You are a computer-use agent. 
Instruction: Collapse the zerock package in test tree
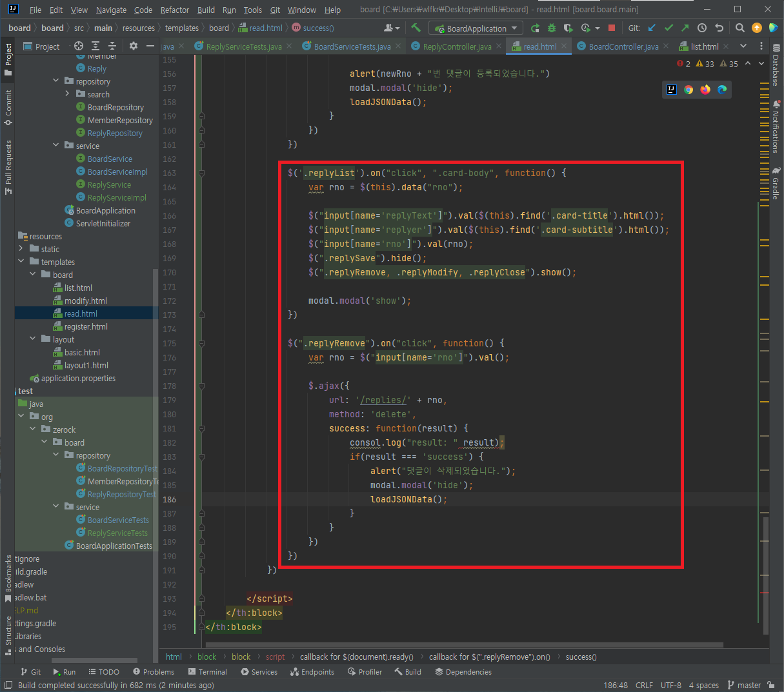[32, 430]
